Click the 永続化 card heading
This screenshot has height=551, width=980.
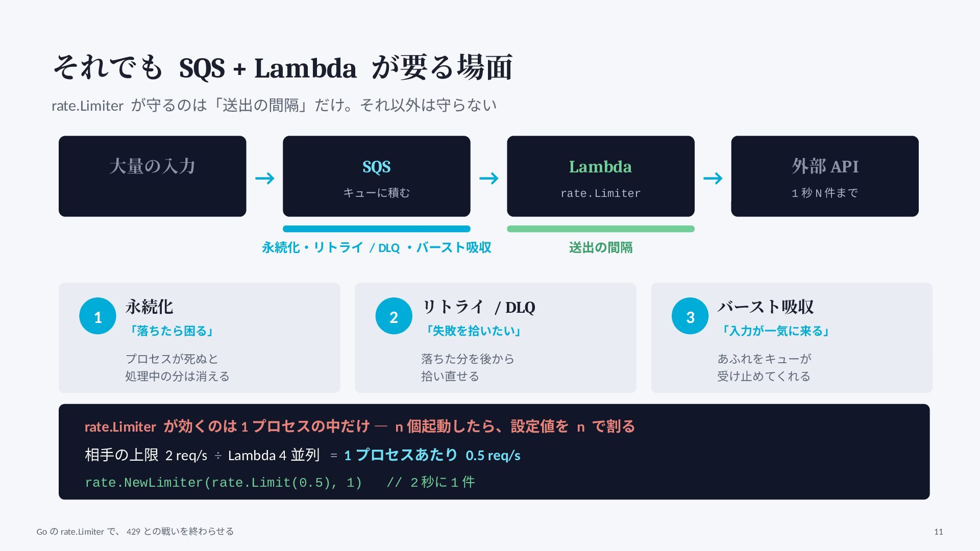pyautogui.click(x=149, y=307)
